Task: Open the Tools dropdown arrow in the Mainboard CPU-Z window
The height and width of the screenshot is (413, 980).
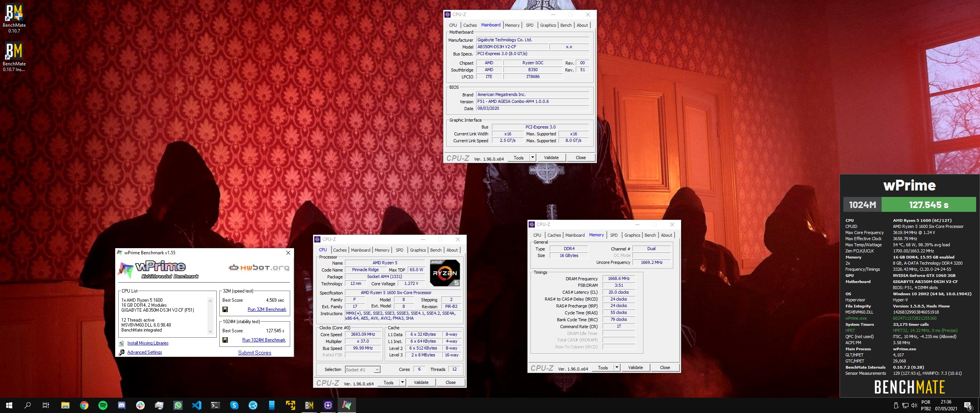Action: [532, 158]
